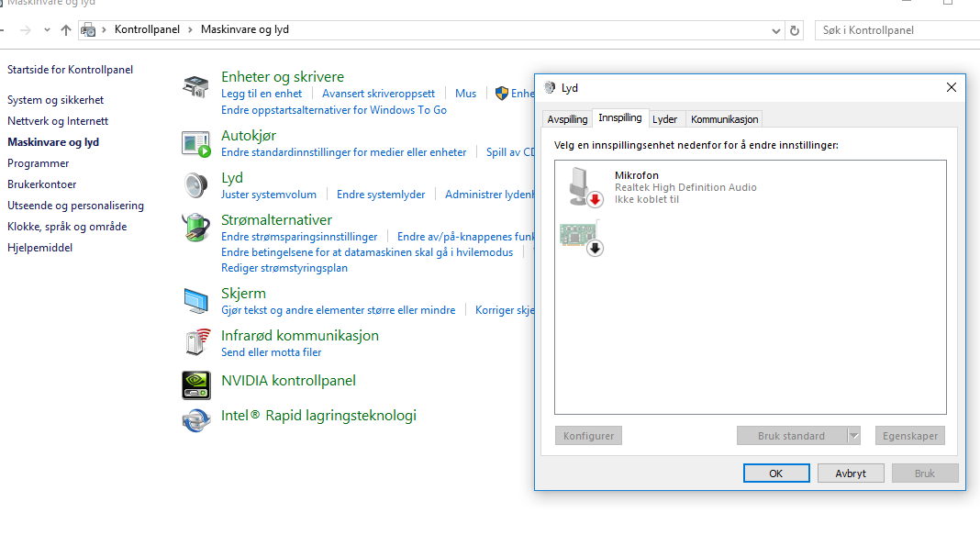Screen dimensions: 980x546
Task: Click Maskinvare og lyd in the address breadcrumb
Action: pyautogui.click(x=245, y=30)
